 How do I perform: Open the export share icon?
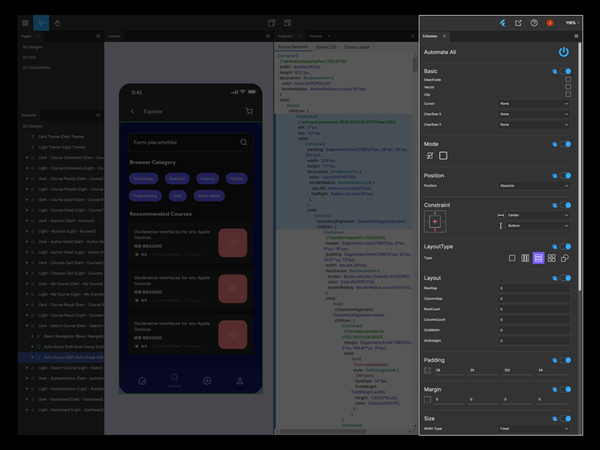[518, 22]
